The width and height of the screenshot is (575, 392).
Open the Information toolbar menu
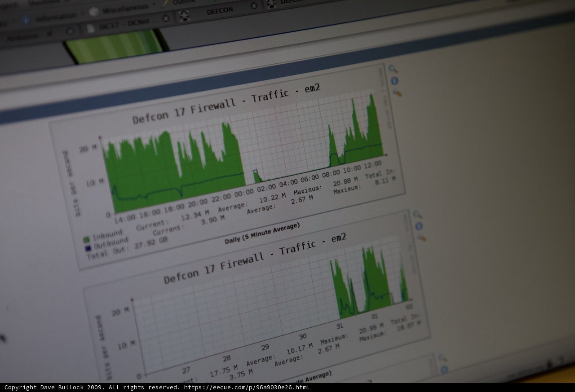point(50,18)
